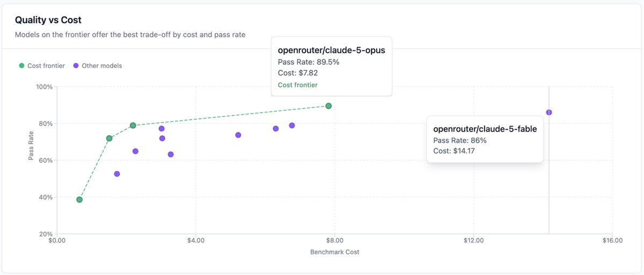Toggle the "Cost frontier" legend label

46,66
